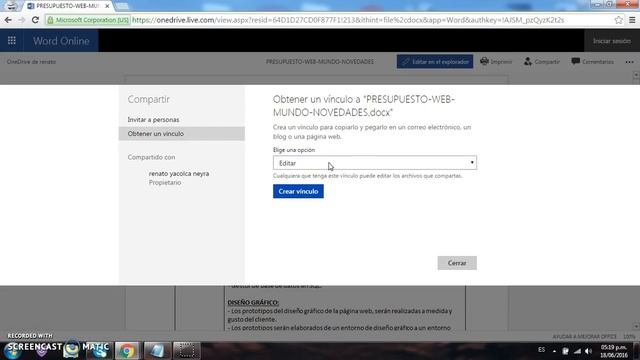640x360 pixels.
Task: Select Invitar a personas
Action: tap(153, 120)
